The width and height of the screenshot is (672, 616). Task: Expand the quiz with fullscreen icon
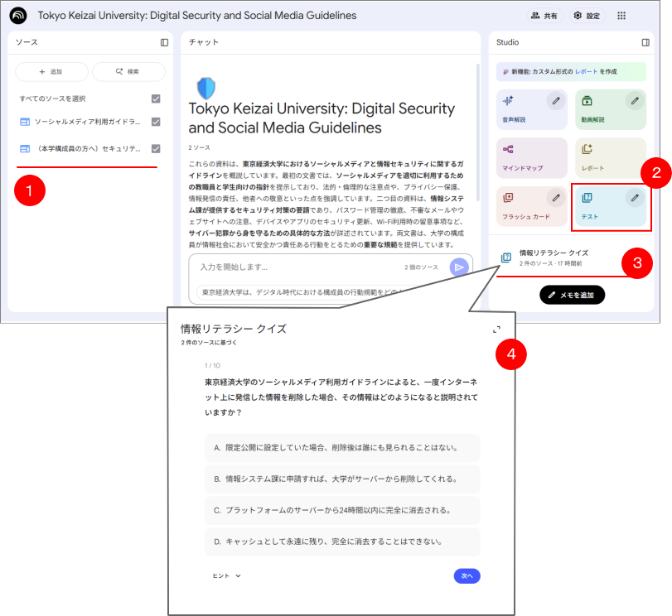coord(496,330)
